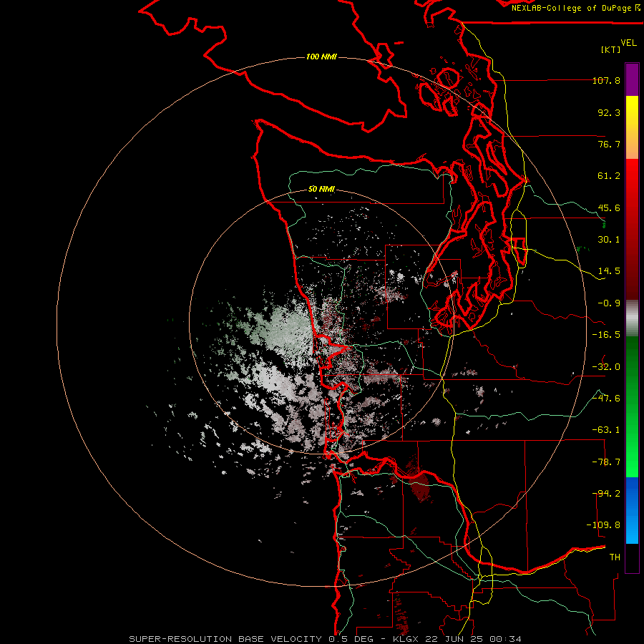Viewport: 644px width, 644px height.
Task: Click the 76.7 velocity scale value
Action: click(x=609, y=144)
